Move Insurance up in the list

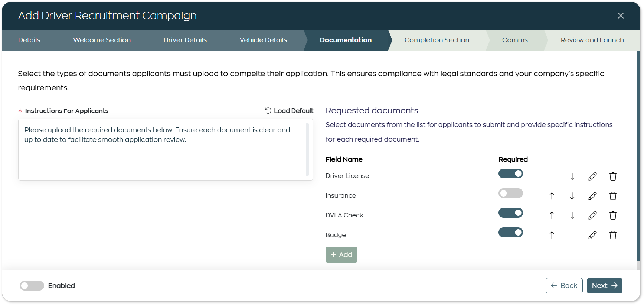click(x=552, y=196)
